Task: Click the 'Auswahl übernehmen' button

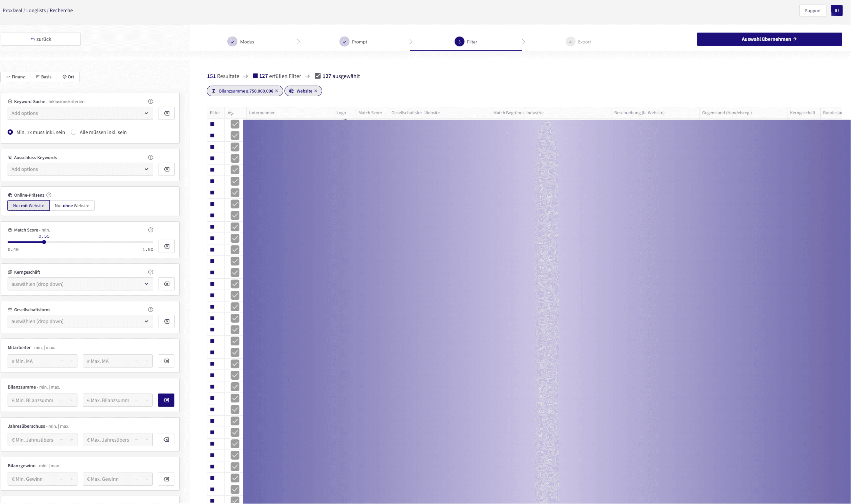Action: [x=769, y=39]
